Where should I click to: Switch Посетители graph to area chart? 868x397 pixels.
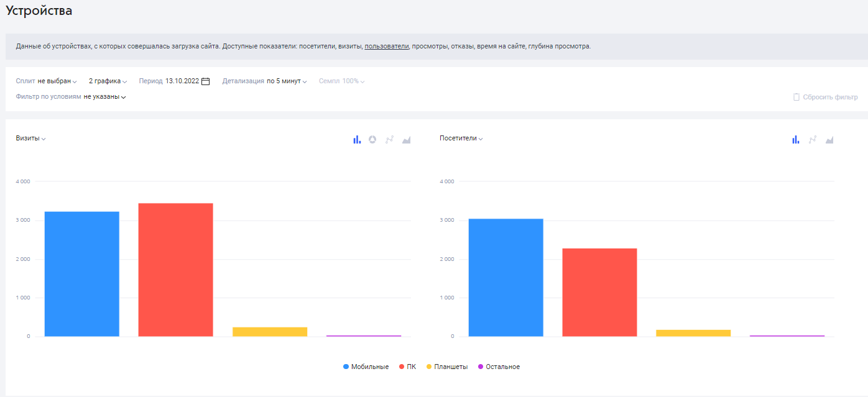point(829,140)
